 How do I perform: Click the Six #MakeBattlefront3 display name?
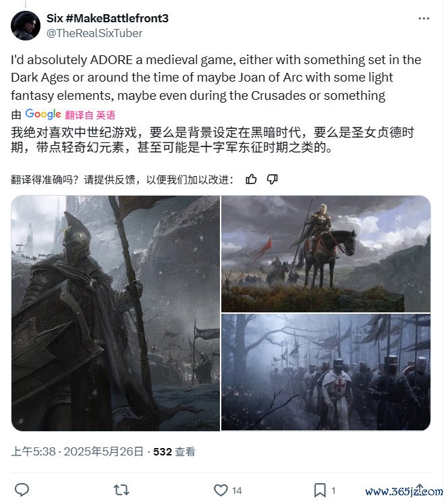[x=107, y=18]
